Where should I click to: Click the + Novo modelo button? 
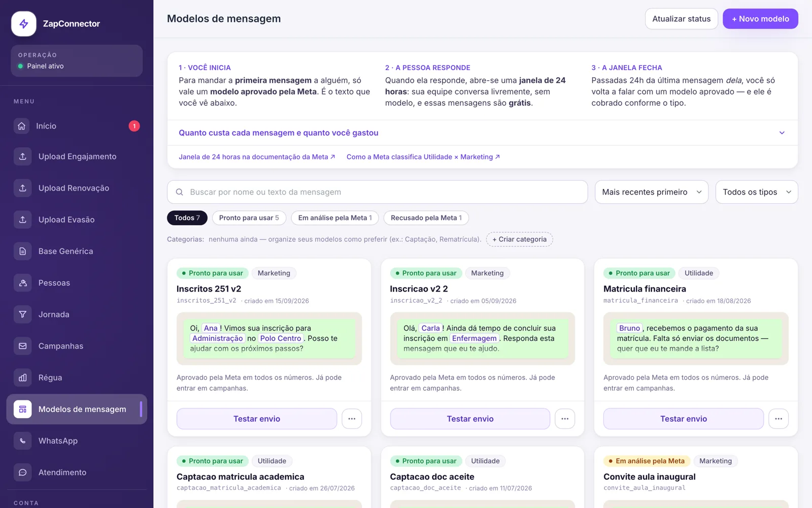[x=760, y=19]
